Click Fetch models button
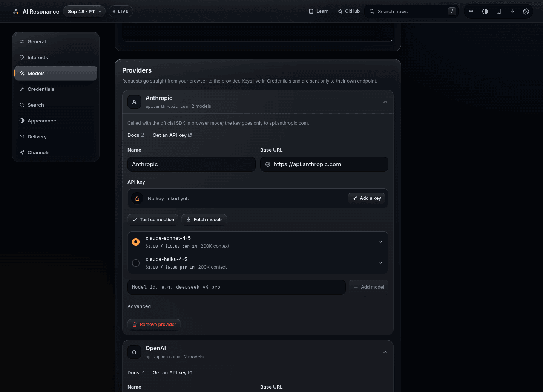Image resolution: width=543 pixels, height=392 pixels. (204, 220)
